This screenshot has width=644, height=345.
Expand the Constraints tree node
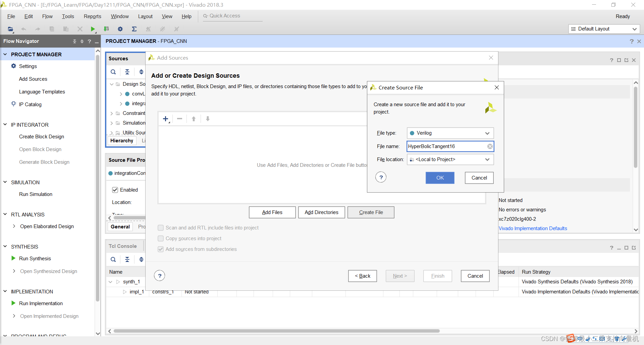click(112, 113)
